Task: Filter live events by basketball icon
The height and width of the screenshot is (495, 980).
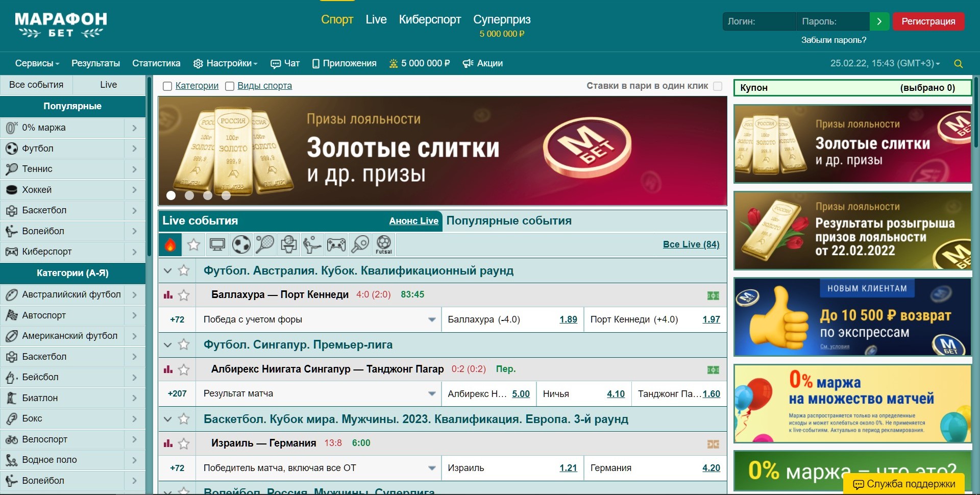Action: 288,245
